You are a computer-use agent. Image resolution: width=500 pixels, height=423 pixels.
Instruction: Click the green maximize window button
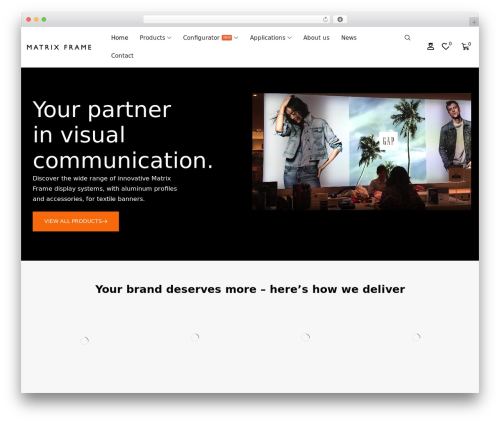pos(44,20)
